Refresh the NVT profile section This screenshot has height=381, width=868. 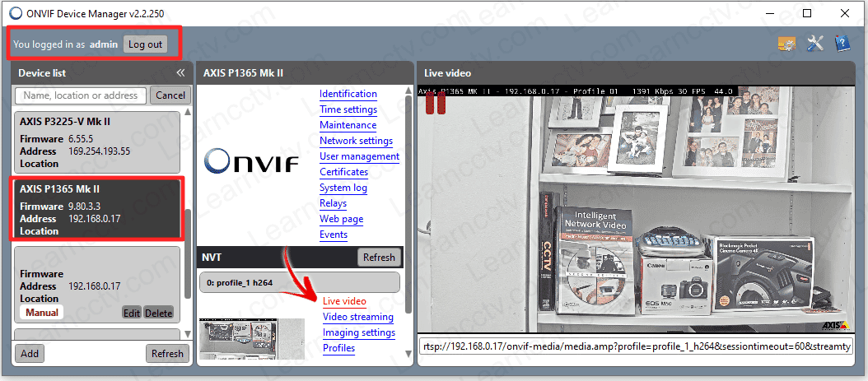(x=379, y=257)
